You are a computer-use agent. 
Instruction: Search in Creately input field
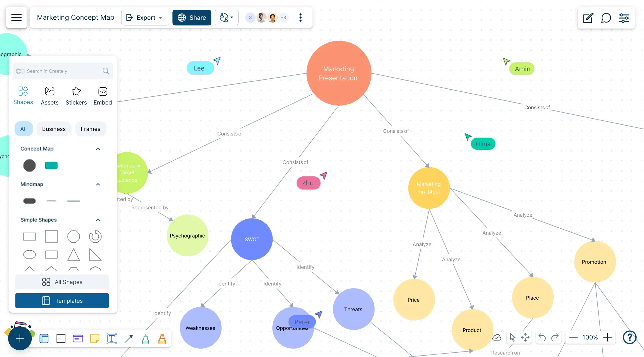pos(62,71)
